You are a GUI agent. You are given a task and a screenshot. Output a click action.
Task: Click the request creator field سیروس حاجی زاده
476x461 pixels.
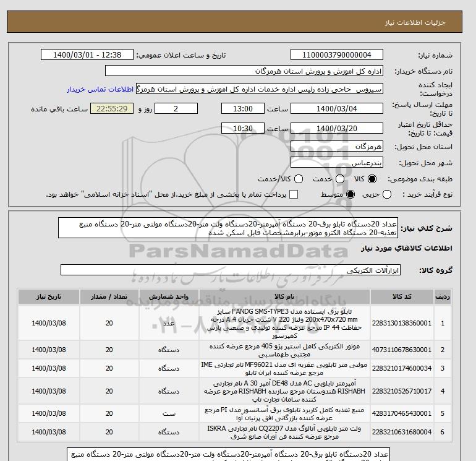point(260,89)
